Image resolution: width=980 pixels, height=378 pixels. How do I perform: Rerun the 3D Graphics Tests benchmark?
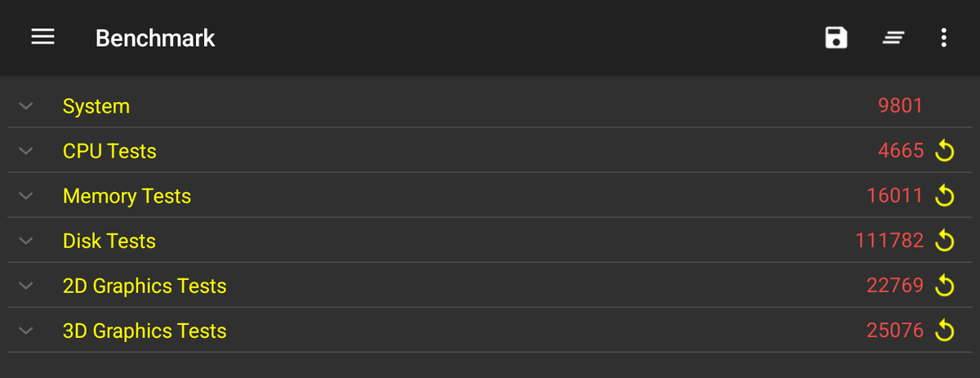coord(944,331)
